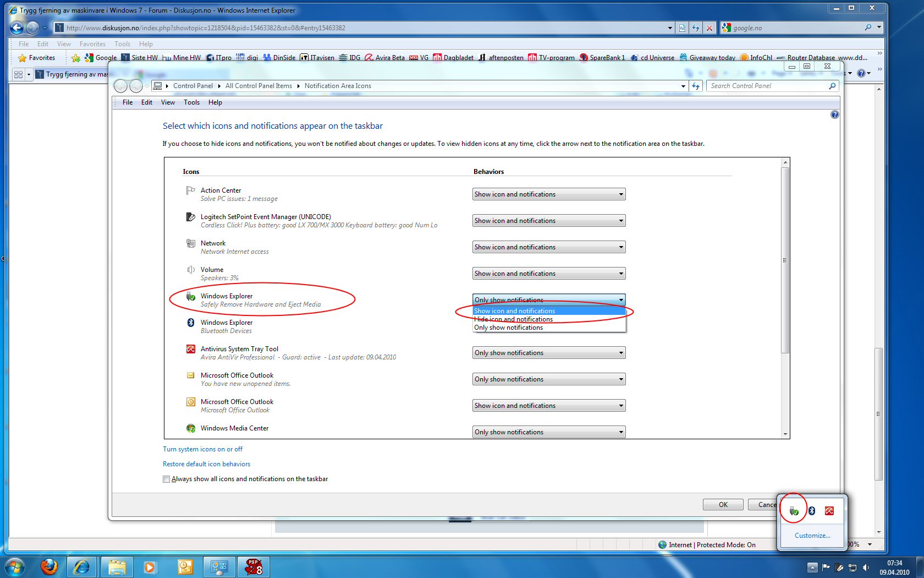Open Internet Explorer from the taskbar
This screenshot has height=578, width=924.
click(x=82, y=566)
